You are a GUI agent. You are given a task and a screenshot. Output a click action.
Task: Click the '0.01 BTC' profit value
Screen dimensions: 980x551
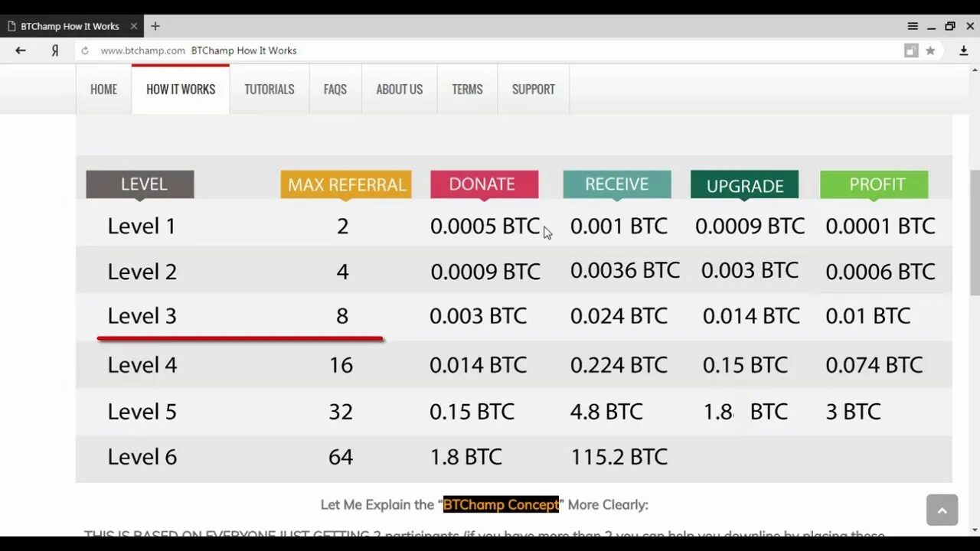[868, 315]
